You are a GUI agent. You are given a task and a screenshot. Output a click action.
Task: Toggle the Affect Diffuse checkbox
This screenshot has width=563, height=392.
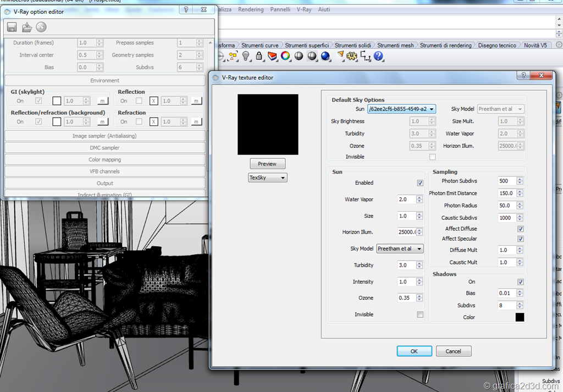(520, 229)
